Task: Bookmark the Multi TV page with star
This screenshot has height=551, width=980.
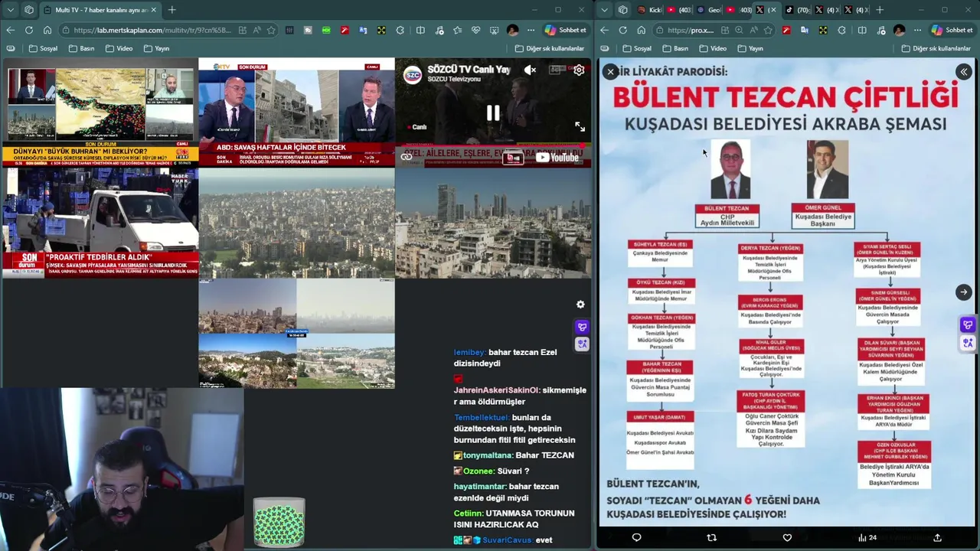Action: click(x=271, y=30)
